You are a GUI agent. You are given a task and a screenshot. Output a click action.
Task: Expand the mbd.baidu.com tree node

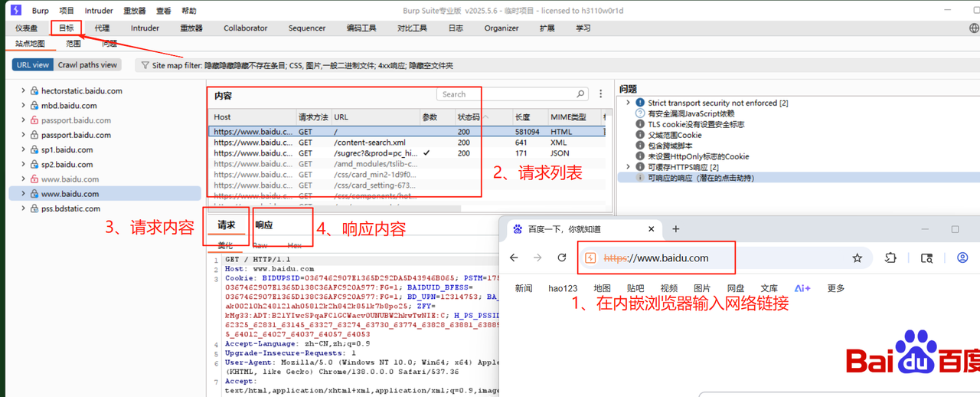pyautogui.click(x=24, y=106)
